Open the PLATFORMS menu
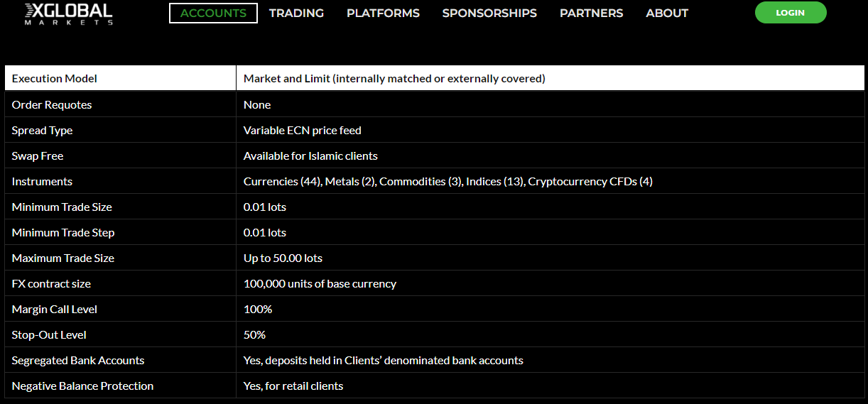The height and width of the screenshot is (404, 868). click(383, 13)
